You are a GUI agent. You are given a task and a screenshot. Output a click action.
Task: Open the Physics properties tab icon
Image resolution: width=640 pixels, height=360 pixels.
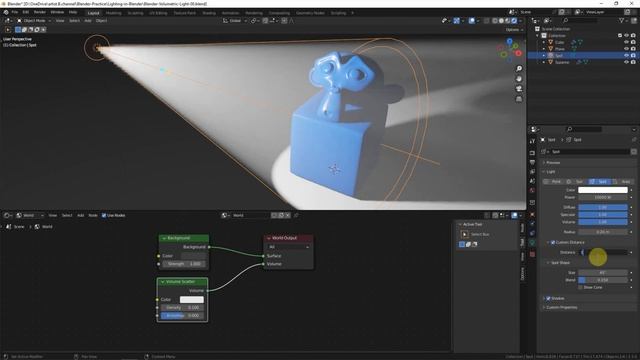(532, 224)
